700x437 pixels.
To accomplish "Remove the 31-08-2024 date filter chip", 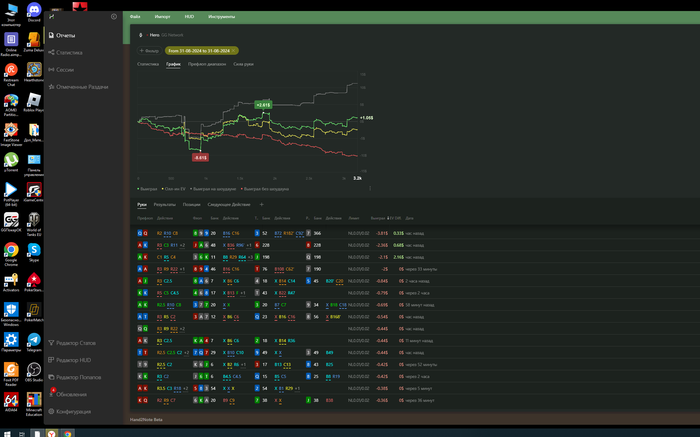I will coord(234,50).
